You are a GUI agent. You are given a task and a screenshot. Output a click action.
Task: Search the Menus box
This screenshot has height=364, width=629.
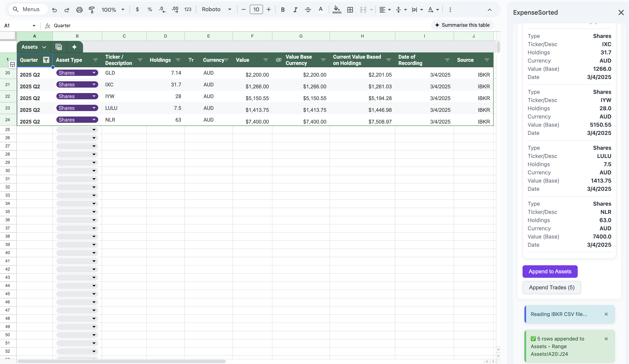tap(28, 9)
